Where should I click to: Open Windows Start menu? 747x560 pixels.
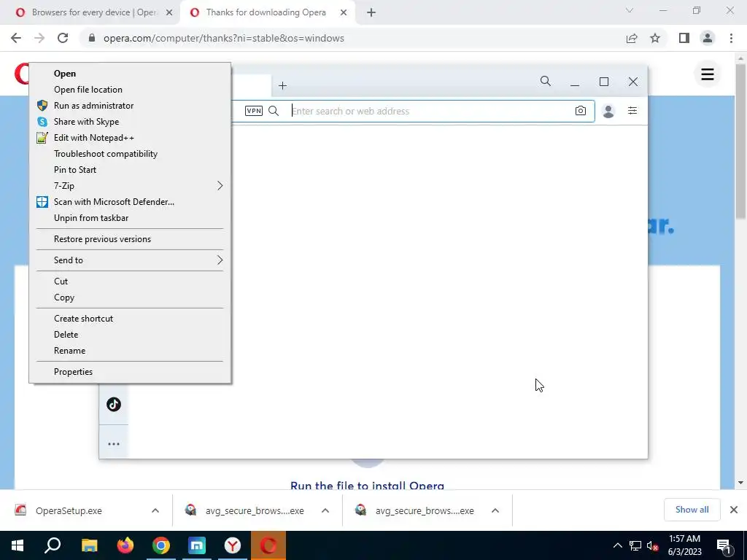click(18, 545)
